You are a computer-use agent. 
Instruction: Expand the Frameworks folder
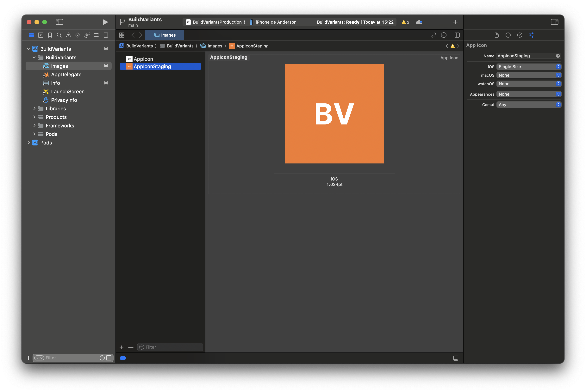[34, 125]
